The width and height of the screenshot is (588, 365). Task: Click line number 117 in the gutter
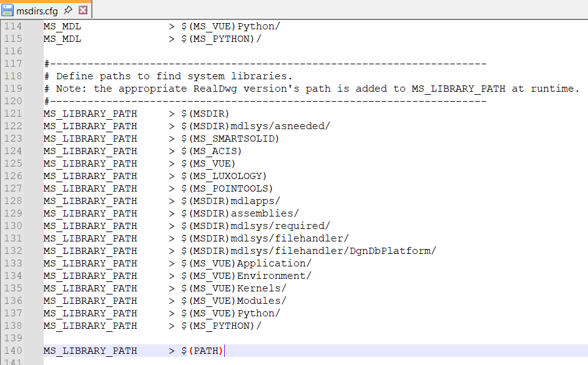[12, 64]
